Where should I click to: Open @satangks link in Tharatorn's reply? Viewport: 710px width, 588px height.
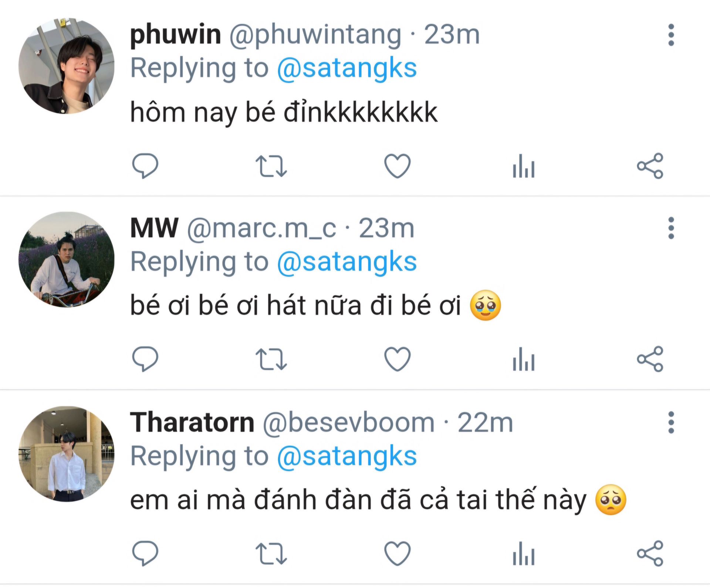coord(347,456)
